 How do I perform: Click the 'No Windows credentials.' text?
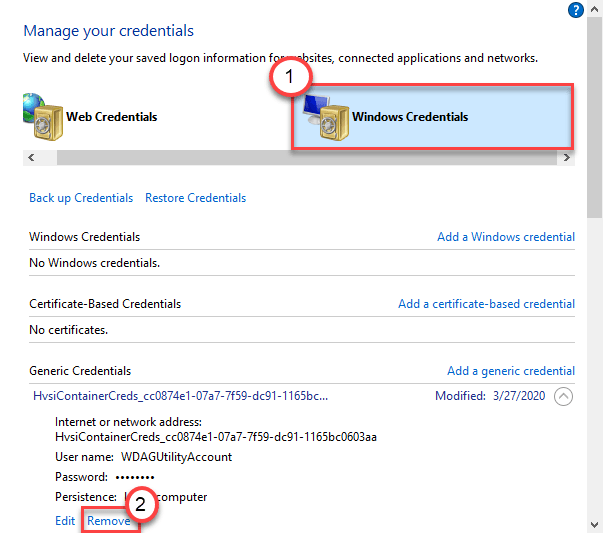click(x=94, y=263)
